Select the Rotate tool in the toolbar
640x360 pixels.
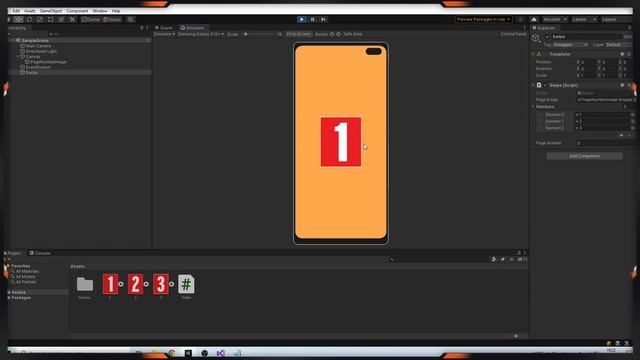(x=29, y=19)
